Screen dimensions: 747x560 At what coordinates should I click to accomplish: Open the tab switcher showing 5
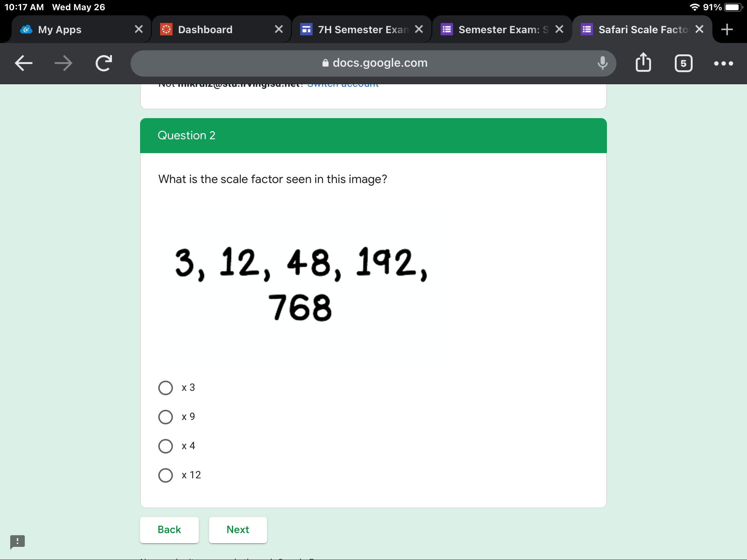tap(683, 63)
